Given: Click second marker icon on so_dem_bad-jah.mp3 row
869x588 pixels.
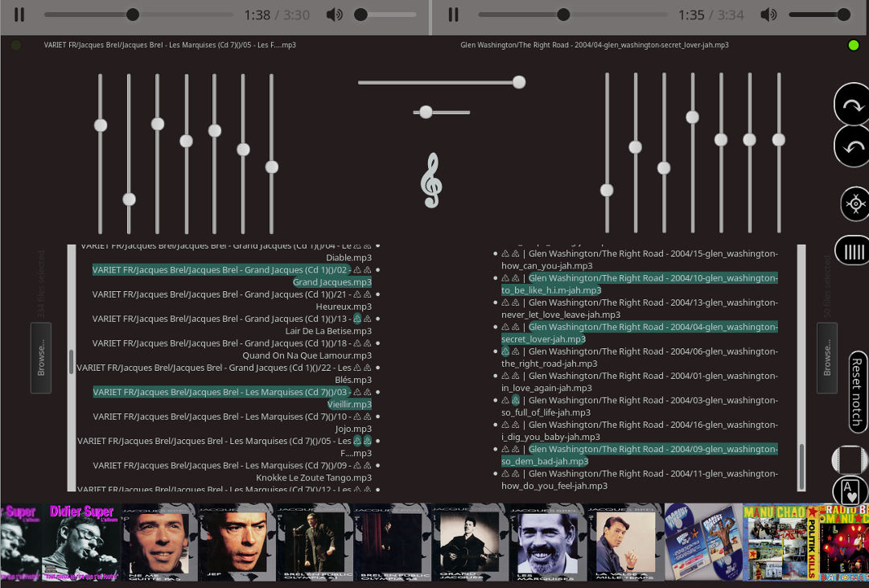Looking at the screenshot, I should [516, 449].
